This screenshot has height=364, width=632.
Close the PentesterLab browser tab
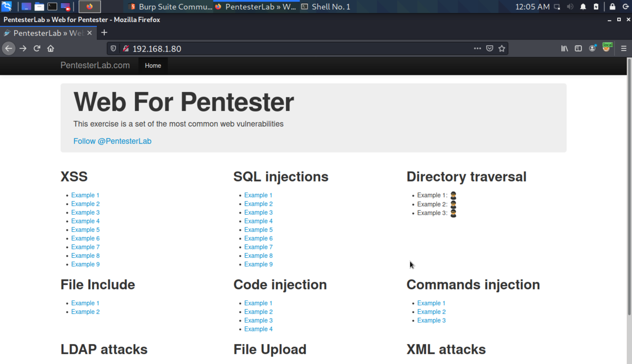(89, 33)
